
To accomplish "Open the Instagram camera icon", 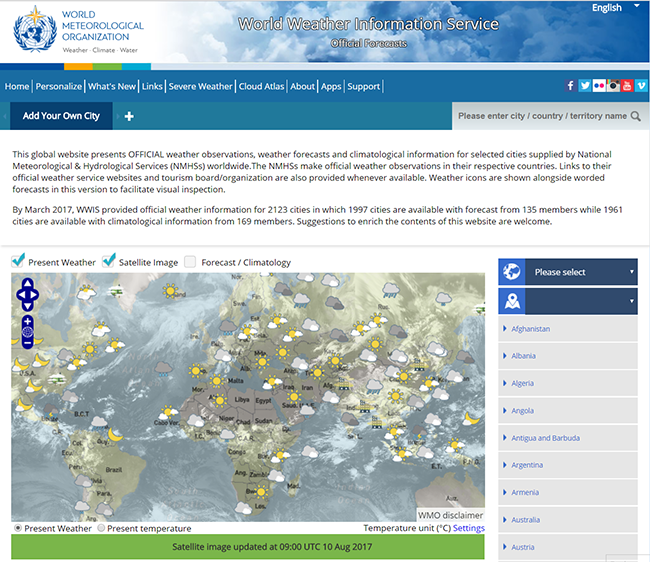I will tap(613, 86).
